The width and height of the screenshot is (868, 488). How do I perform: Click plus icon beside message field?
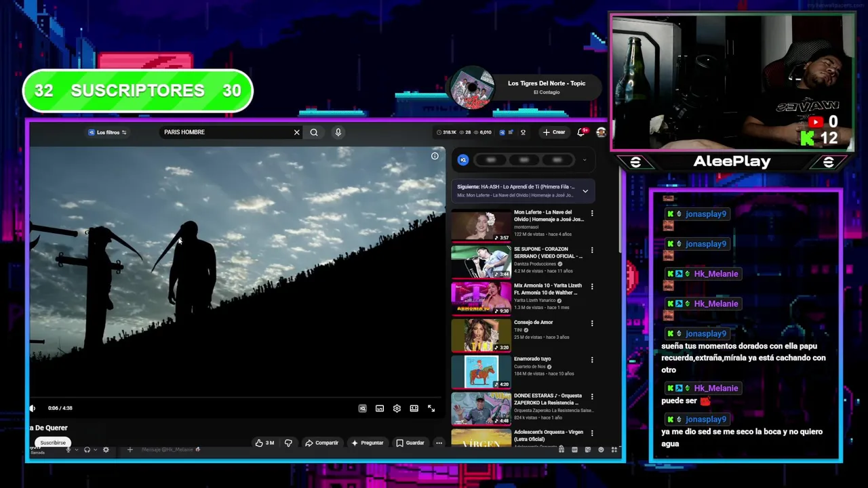[130, 450]
